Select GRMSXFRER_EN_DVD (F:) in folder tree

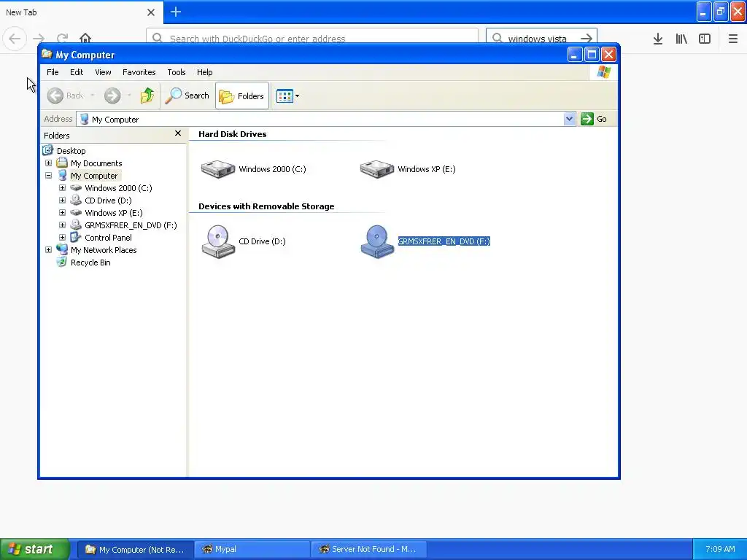pyautogui.click(x=131, y=225)
